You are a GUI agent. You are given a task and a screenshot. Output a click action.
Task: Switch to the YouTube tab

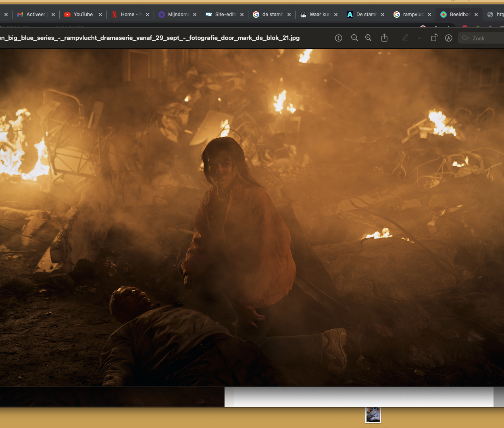click(83, 15)
